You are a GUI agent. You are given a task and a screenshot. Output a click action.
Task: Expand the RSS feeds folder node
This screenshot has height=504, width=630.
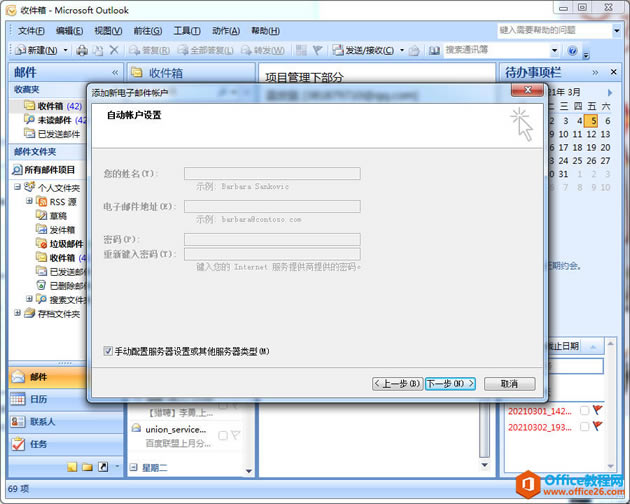pyautogui.click(x=29, y=201)
